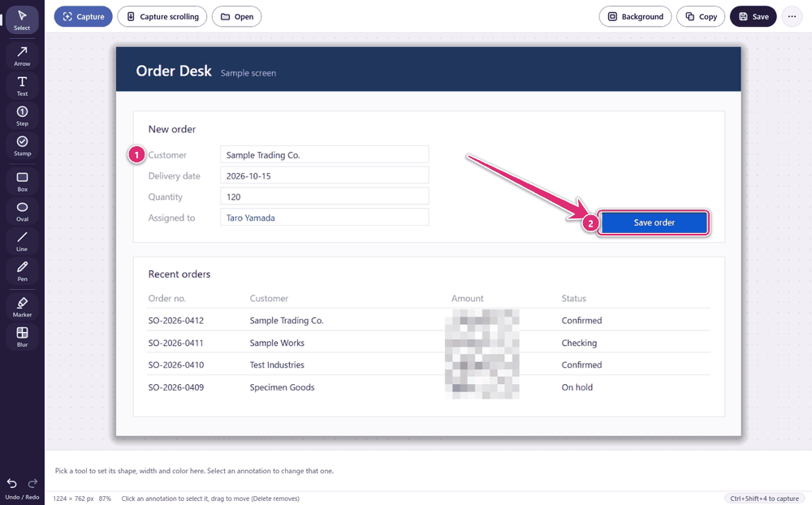
Task: Choose the Select pointer tool
Action: tap(22, 20)
